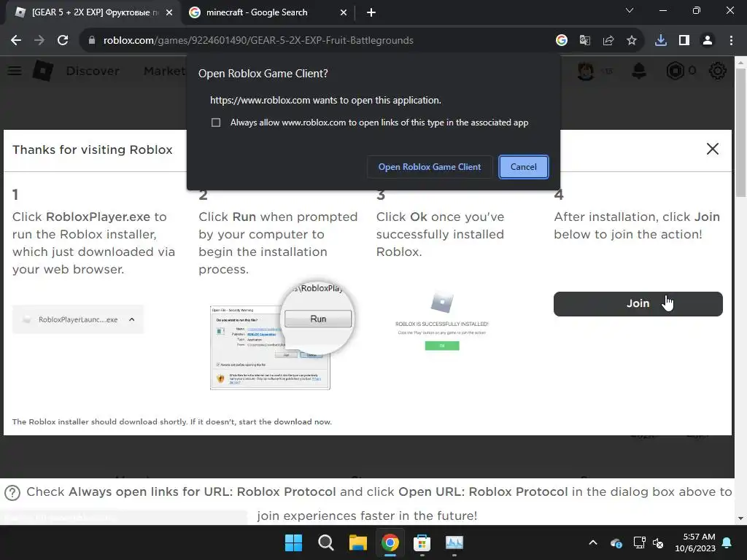The height and width of the screenshot is (560, 747).
Task: Click the Join button in step 4
Action: click(x=638, y=304)
